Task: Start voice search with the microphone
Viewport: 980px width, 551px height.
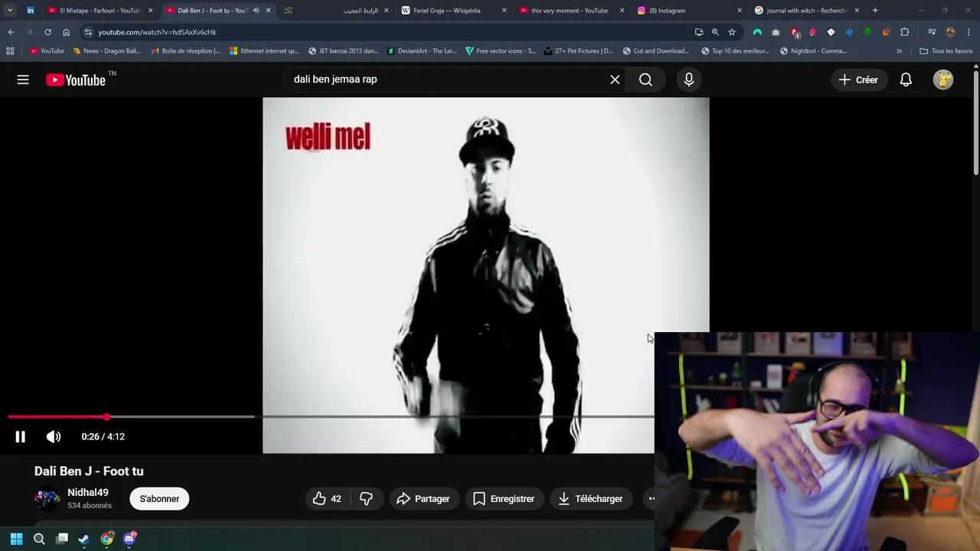Action: [689, 80]
